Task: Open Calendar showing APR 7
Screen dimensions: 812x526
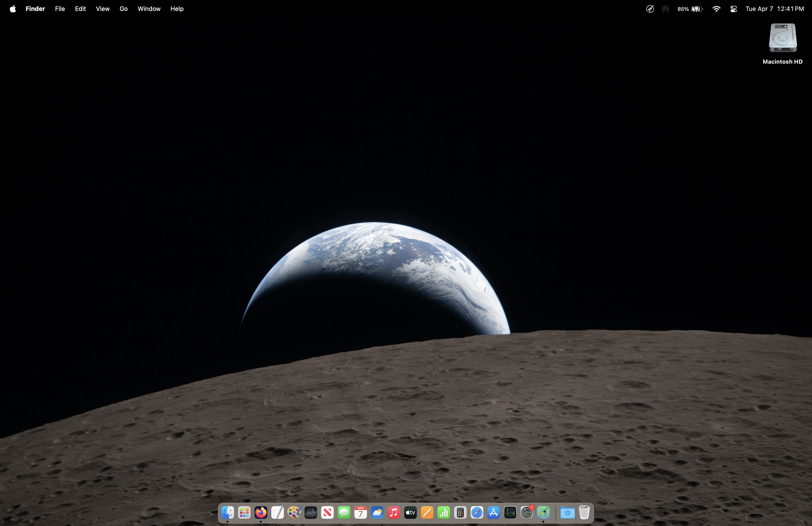Action: [x=361, y=512]
